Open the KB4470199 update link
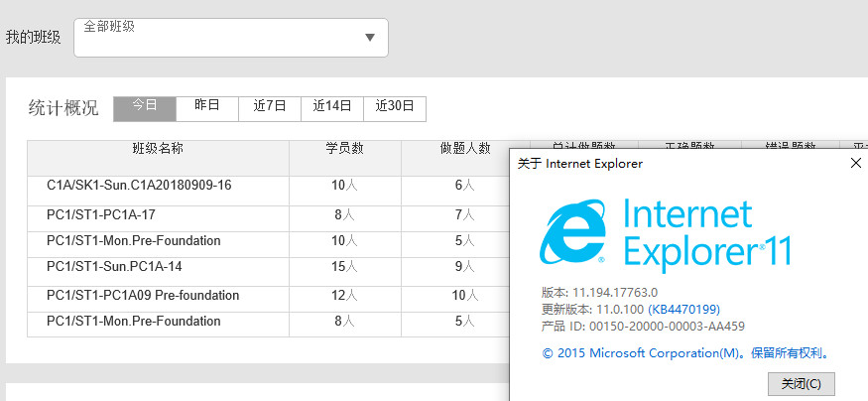Screen dimensions: 868x401 [x=683, y=309]
